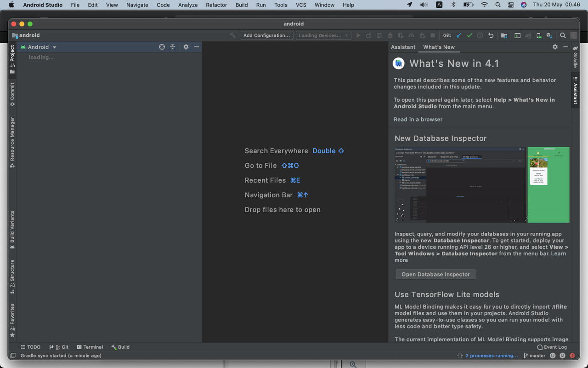The width and height of the screenshot is (588, 368).
Task: Click tool window quick-access icon in status bar corner
Action: (13, 356)
